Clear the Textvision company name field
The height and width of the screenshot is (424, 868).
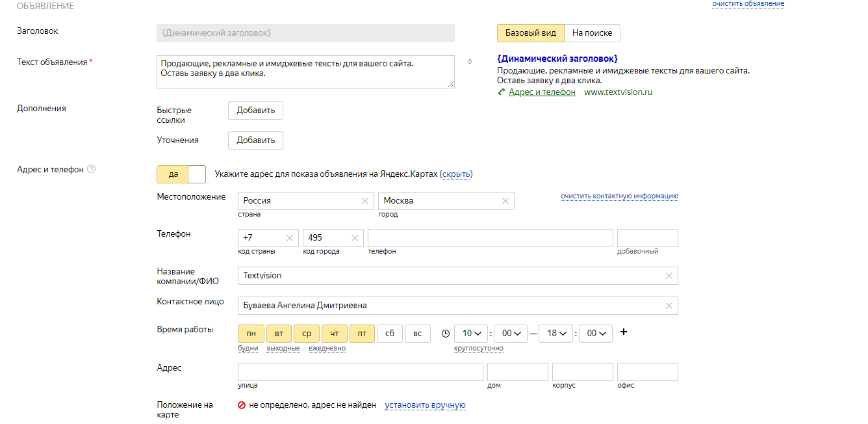(x=669, y=276)
